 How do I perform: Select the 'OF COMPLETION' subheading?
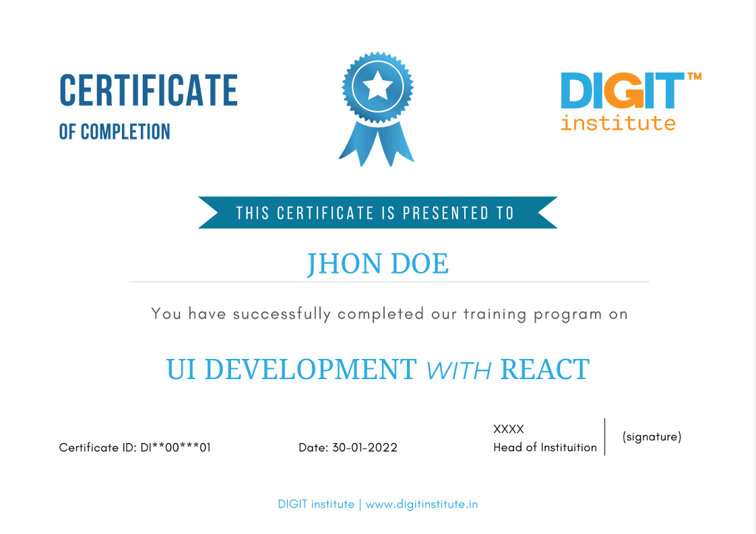(115, 131)
